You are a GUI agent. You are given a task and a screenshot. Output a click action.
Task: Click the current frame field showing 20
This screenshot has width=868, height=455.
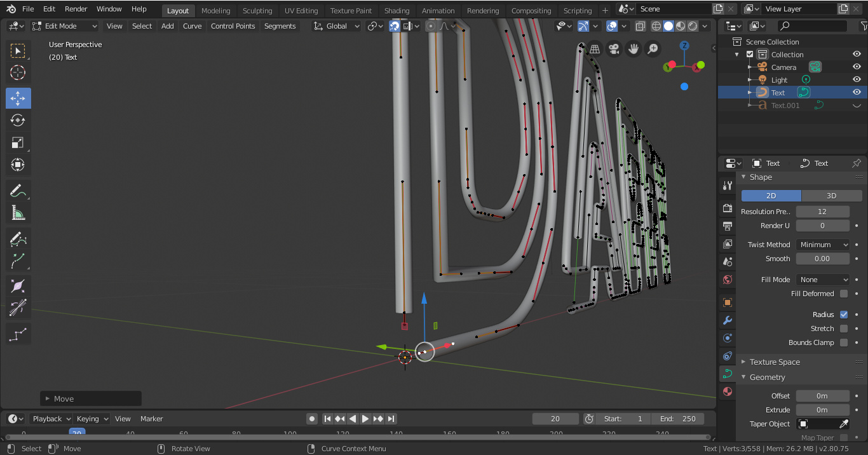click(x=555, y=419)
